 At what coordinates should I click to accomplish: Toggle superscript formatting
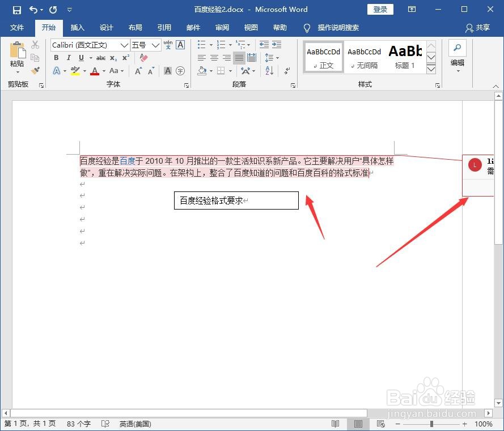(x=126, y=58)
